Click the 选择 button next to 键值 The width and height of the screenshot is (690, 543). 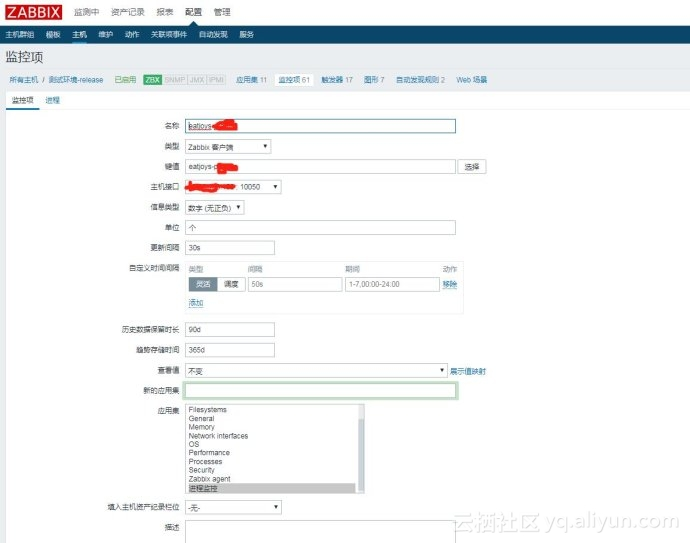[x=472, y=167]
